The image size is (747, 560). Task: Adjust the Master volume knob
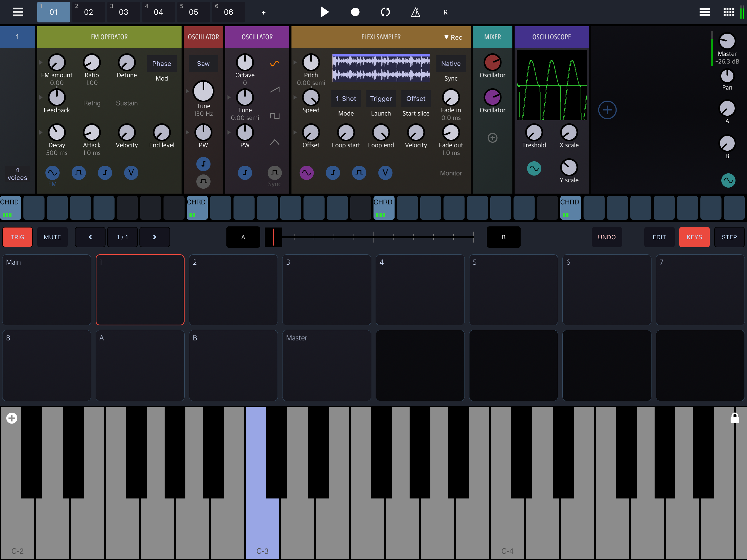727,41
